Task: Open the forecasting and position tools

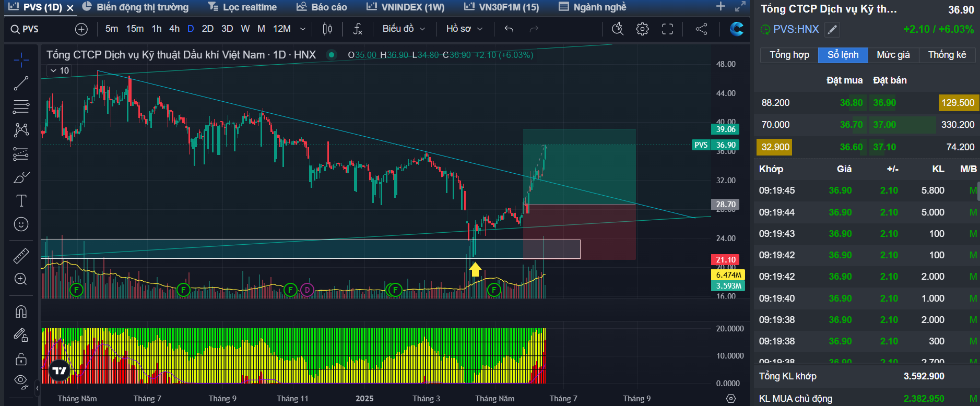Action: coord(21,154)
